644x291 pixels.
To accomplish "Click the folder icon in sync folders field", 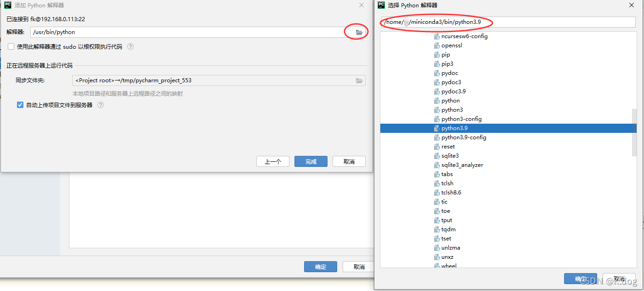I will coord(359,80).
